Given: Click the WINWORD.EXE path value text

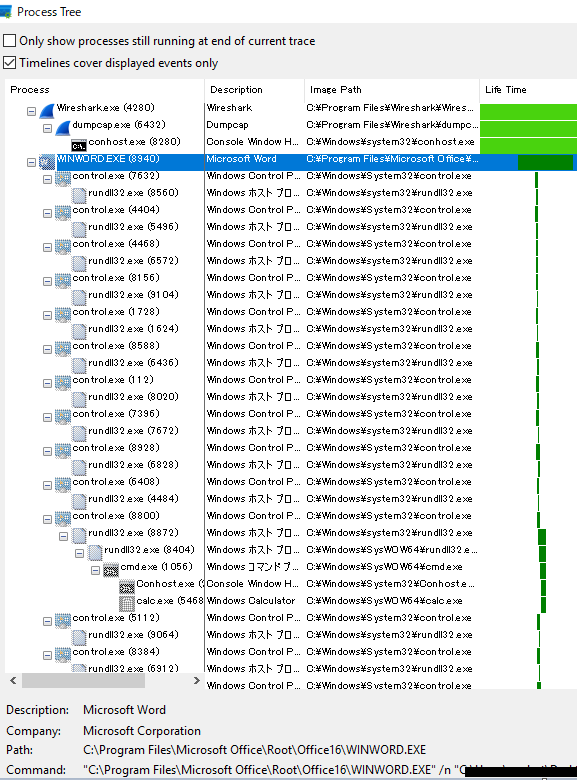Looking at the screenshot, I should click(x=254, y=750).
